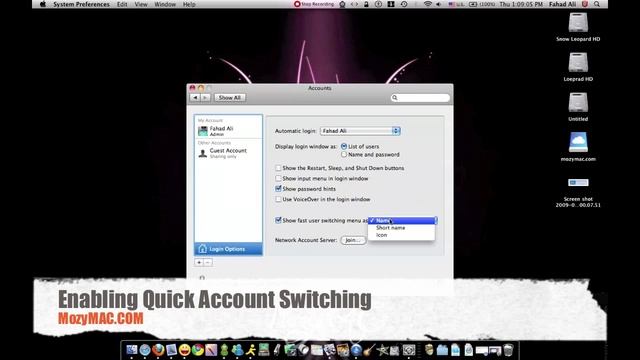This screenshot has height=360, width=640.
Task: Select the Guest Account entry
Action: click(x=228, y=153)
